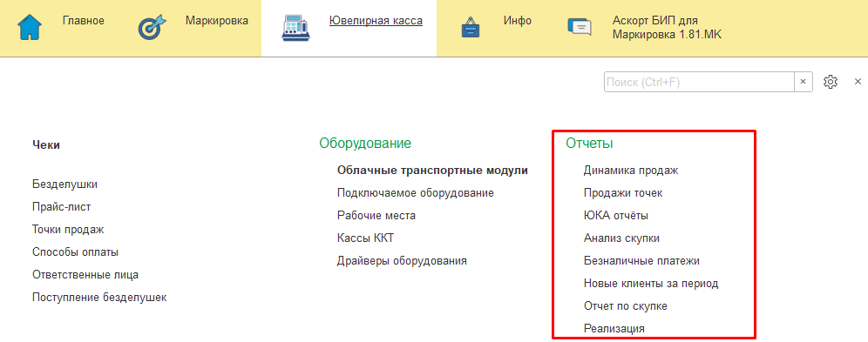Open Облачные транспортные модули

432,171
